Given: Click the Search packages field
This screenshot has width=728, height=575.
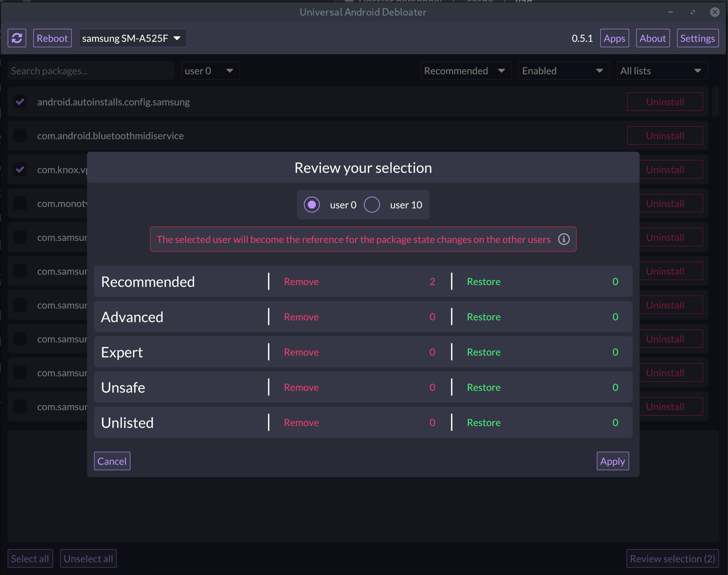Looking at the screenshot, I should coord(90,71).
